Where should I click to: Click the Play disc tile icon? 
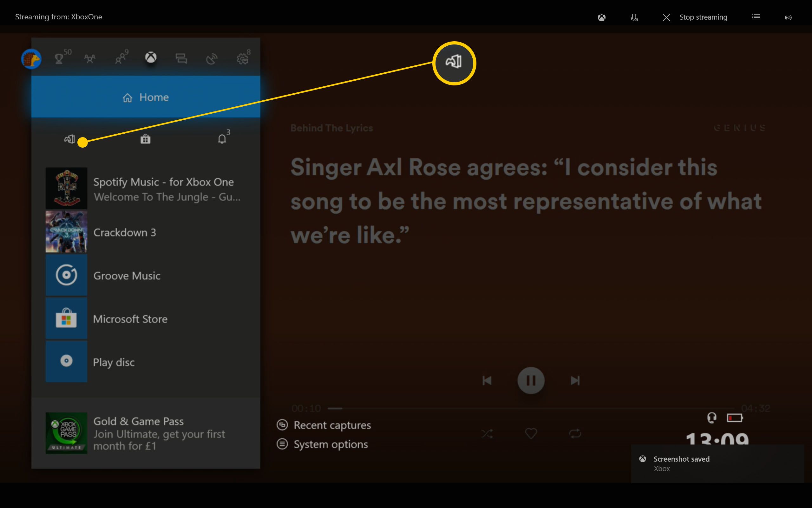coord(66,362)
